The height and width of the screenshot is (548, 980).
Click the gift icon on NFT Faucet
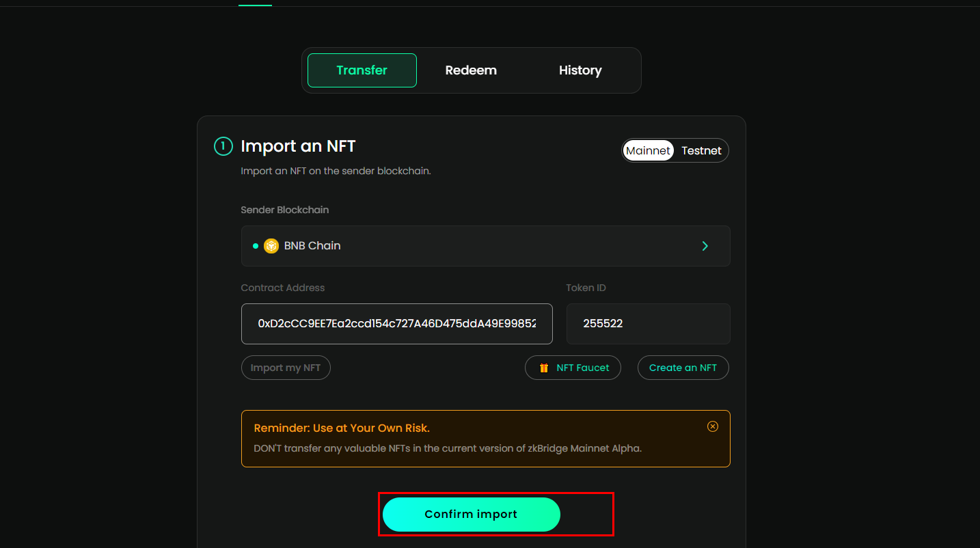544,368
